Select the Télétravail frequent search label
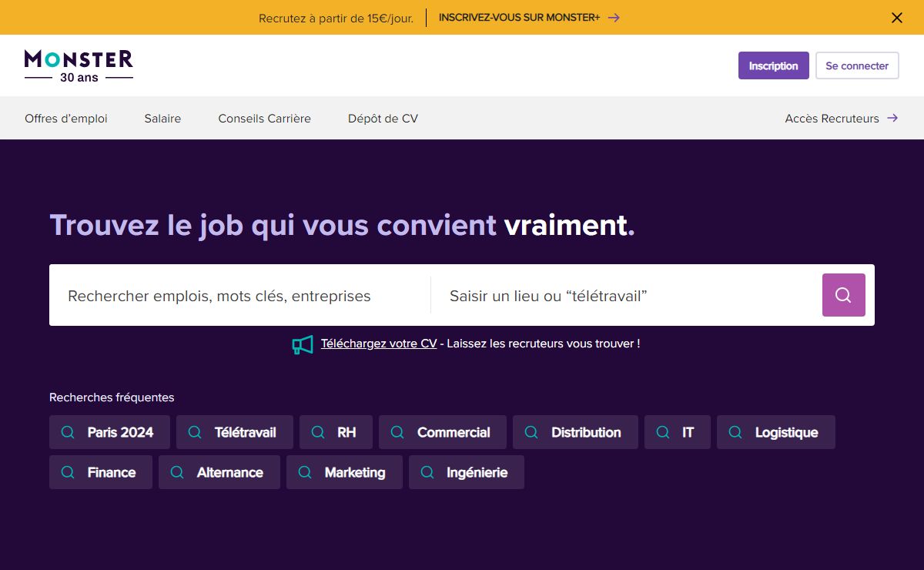 click(x=245, y=432)
